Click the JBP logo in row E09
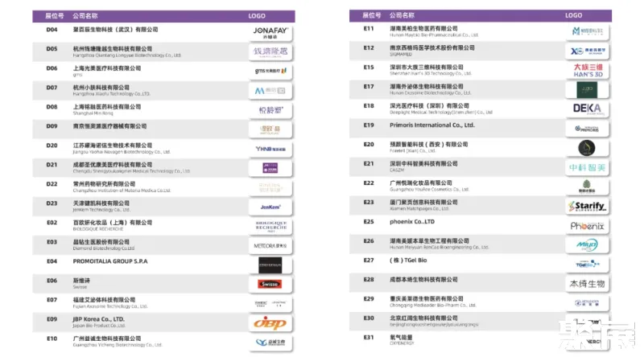This screenshot has width=644, height=357. pos(270,322)
